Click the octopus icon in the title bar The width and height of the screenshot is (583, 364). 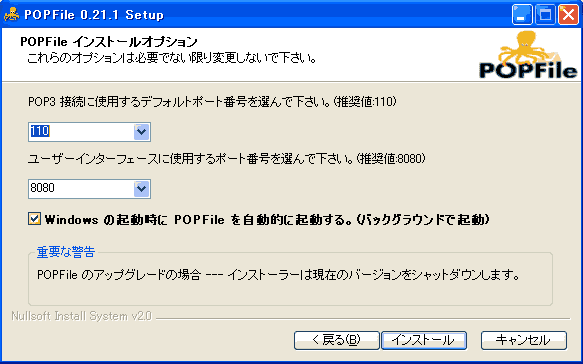coord(12,15)
